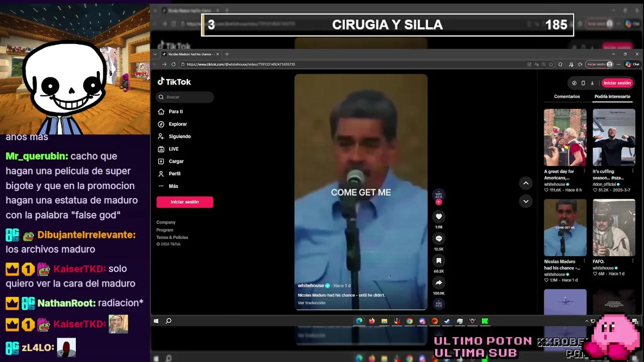Screen dimensions: 644x362
Task: Open browser tab search dropdown
Action: (x=155, y=54)
